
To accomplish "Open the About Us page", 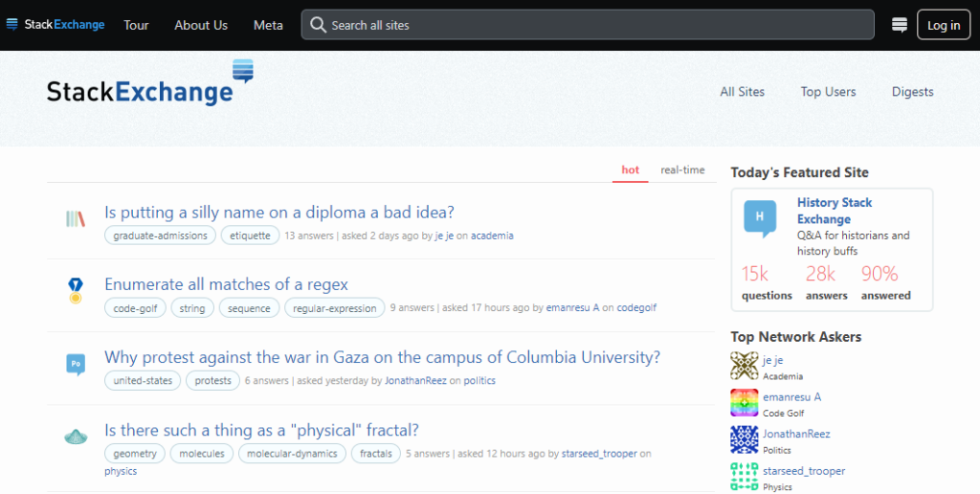I will point(201,25).
